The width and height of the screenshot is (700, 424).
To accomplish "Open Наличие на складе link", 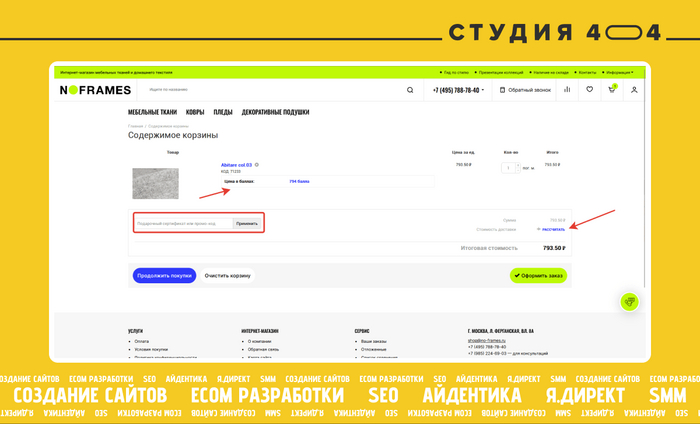I will coord(550,72).
